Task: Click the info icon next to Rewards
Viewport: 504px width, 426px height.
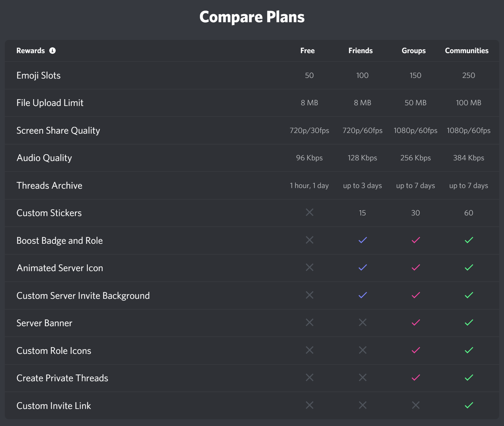Action: (x=53, y=51)
